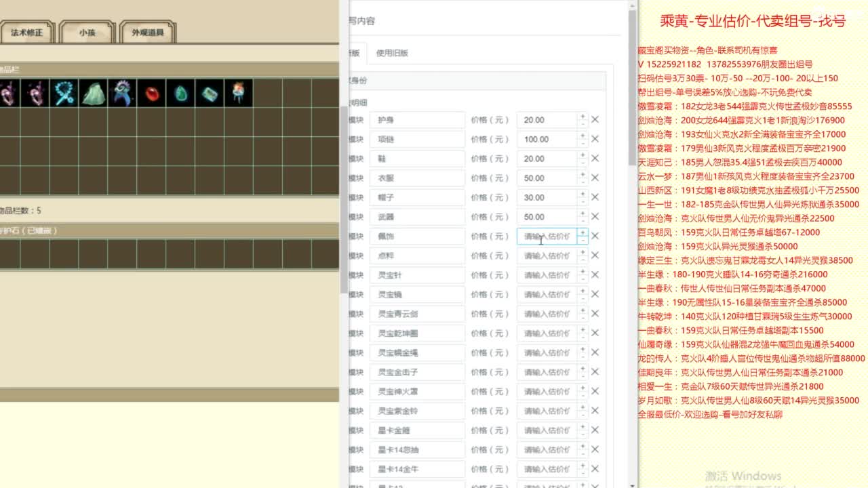Viewport: 868px width, 488px height.
Task: Increase the 护身 price with plus stepper
Action: (x=582, y=116)
